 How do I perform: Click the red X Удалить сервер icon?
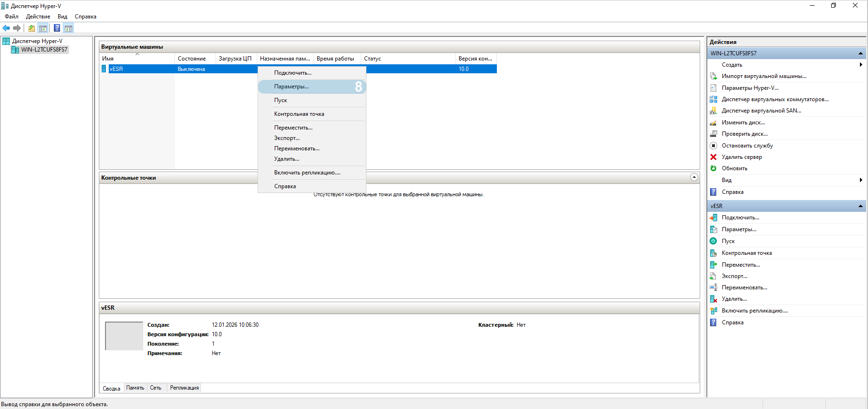tap(713, 157)
